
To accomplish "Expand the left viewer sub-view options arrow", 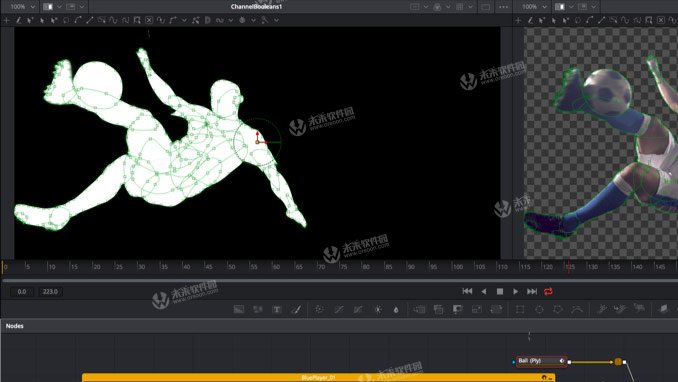I will click(x=82, y=7).
